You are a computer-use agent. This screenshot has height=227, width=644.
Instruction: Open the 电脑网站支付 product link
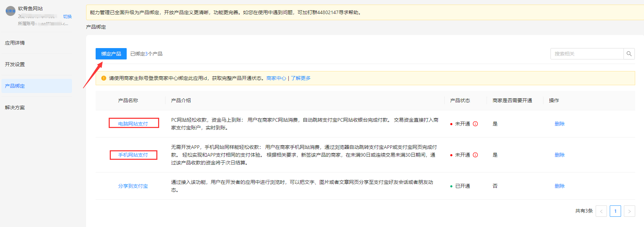coord(133,124)
